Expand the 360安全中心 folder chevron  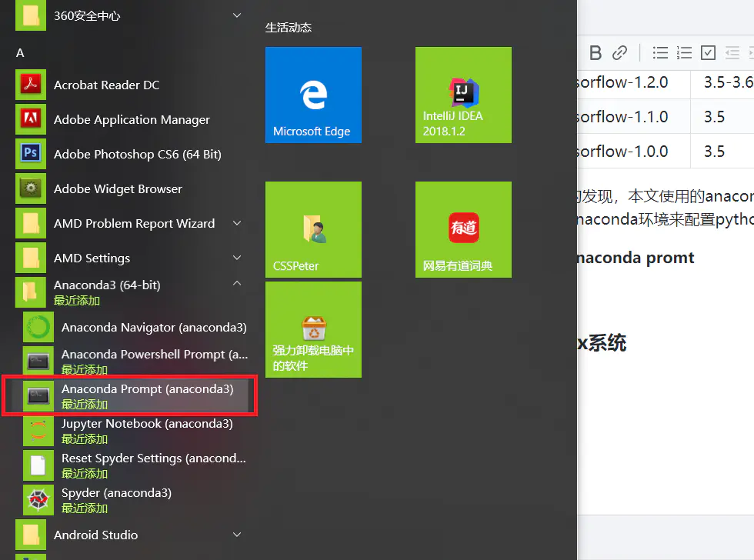pos(237,15)
